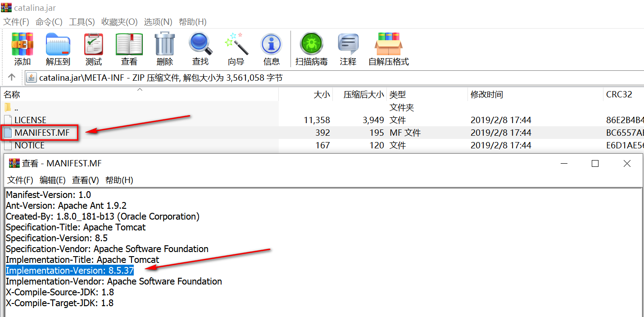Screen dimensions: 644x317
Task: Maximize the MANIFEST.MF viewer window
Action: tap(595, 163)
